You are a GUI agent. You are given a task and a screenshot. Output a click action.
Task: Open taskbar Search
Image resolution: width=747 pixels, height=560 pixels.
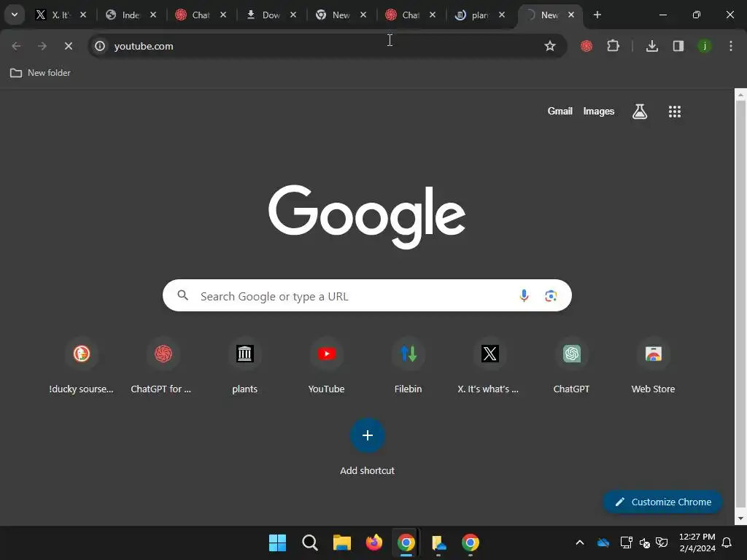tap(309, 542)
